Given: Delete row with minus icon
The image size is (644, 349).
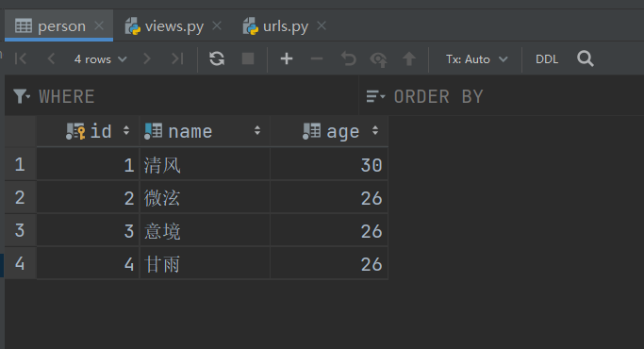Looking at the screenshot, I should tap(317, 58).
